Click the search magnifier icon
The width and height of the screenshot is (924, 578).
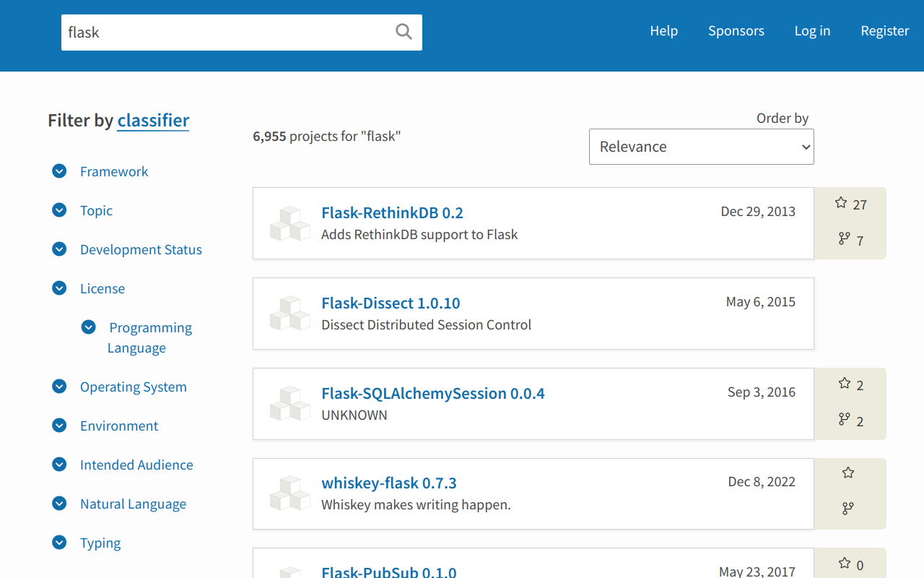point(404,32)
